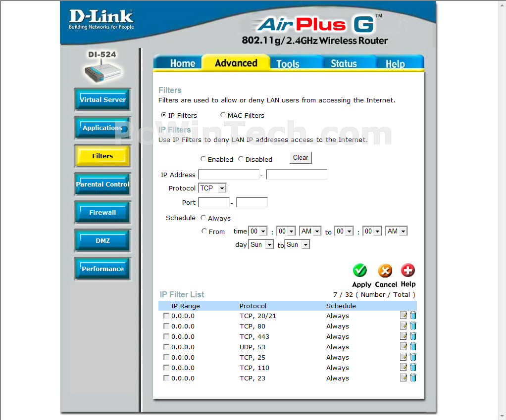Delete the TCP, 20/21 filter entry

click(413, 315)
